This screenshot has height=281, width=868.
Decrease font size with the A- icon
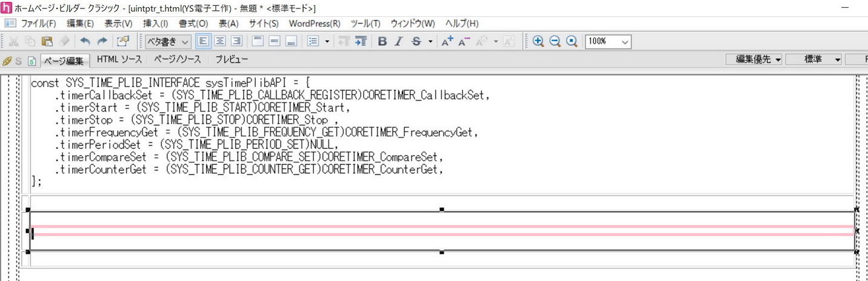464,41
